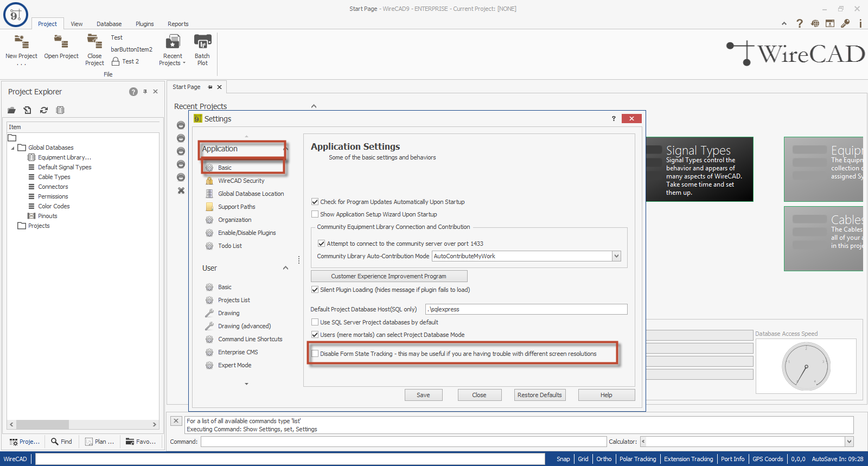Screen dimensions: 868x466
Task: Select Pinouts tree item
Action: [x=47, y=216]
